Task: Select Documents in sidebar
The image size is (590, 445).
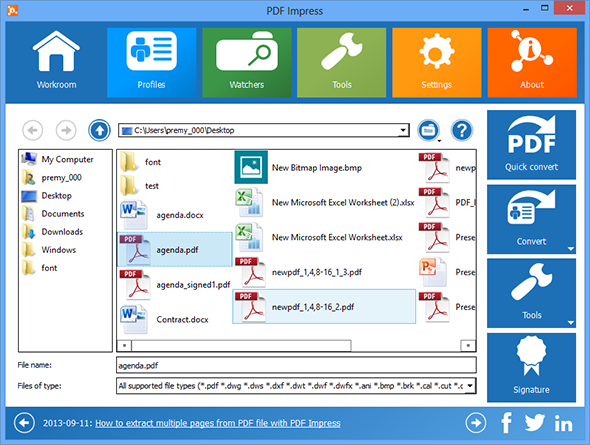Action: tap(53, 214)
